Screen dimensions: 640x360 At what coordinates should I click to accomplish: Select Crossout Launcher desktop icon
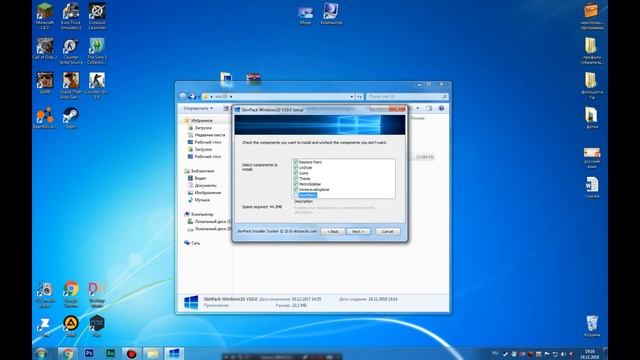(97, 16)
